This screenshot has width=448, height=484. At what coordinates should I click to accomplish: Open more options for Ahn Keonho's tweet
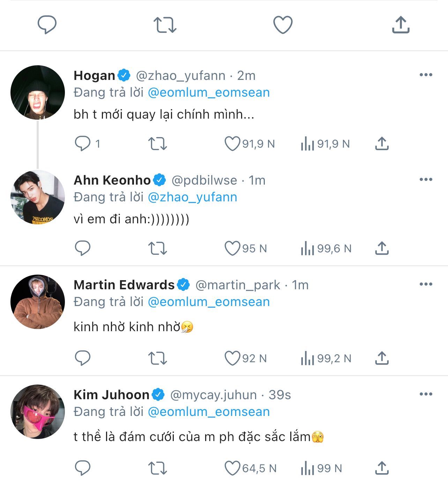(x=426, y=179)
